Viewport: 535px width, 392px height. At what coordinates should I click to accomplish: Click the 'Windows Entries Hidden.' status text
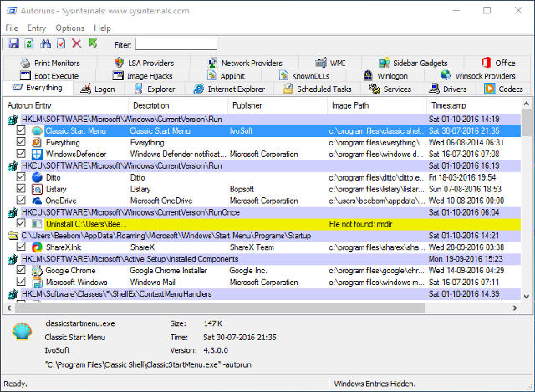(x=374, y=384)
